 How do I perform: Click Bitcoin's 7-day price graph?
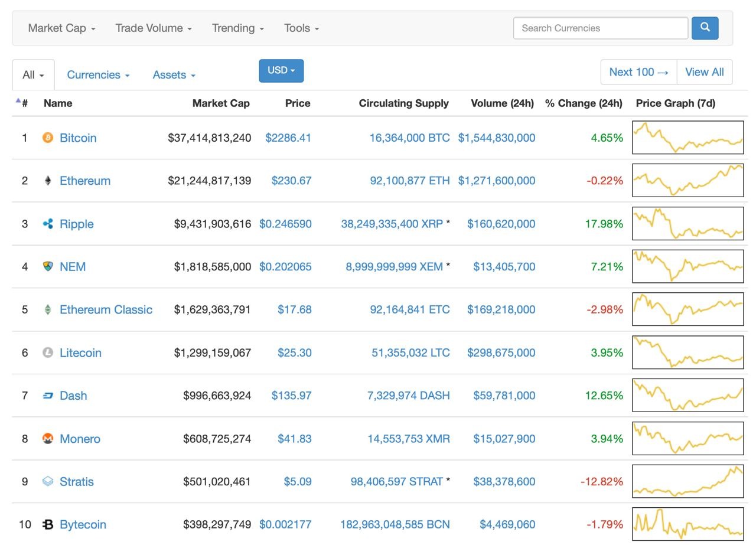[688, 138]
